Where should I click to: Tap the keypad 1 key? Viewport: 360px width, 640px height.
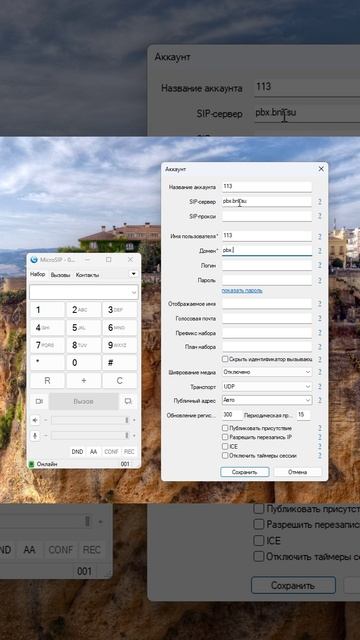pos(47,310)
